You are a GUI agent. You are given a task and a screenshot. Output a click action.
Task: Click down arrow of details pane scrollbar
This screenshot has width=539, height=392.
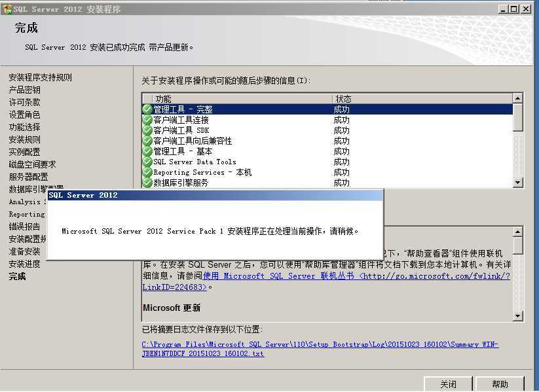point(517,315)
